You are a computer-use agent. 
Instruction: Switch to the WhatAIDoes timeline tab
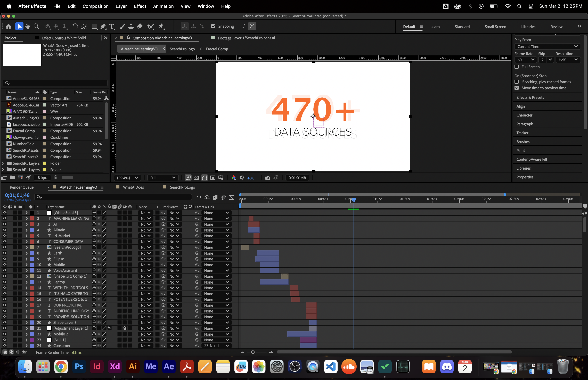click(x=133, y=187)
